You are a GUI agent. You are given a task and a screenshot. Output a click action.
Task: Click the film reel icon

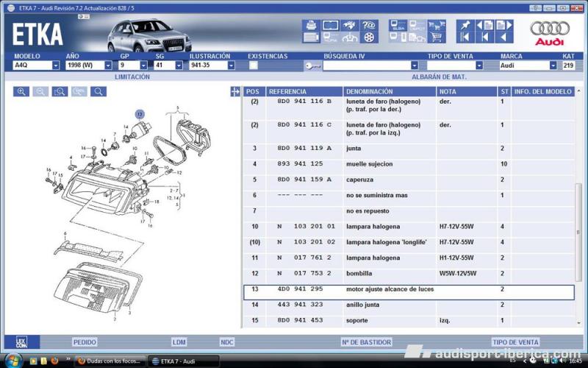tap(369, 38)
